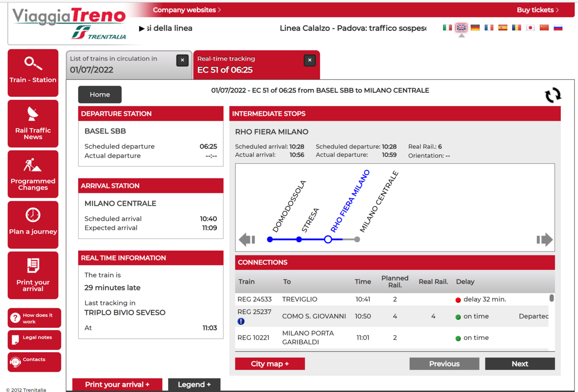Click TRIPLO BIVIO SEVESO last tracking text
This screenshot has width=578, height=392.
125,313
